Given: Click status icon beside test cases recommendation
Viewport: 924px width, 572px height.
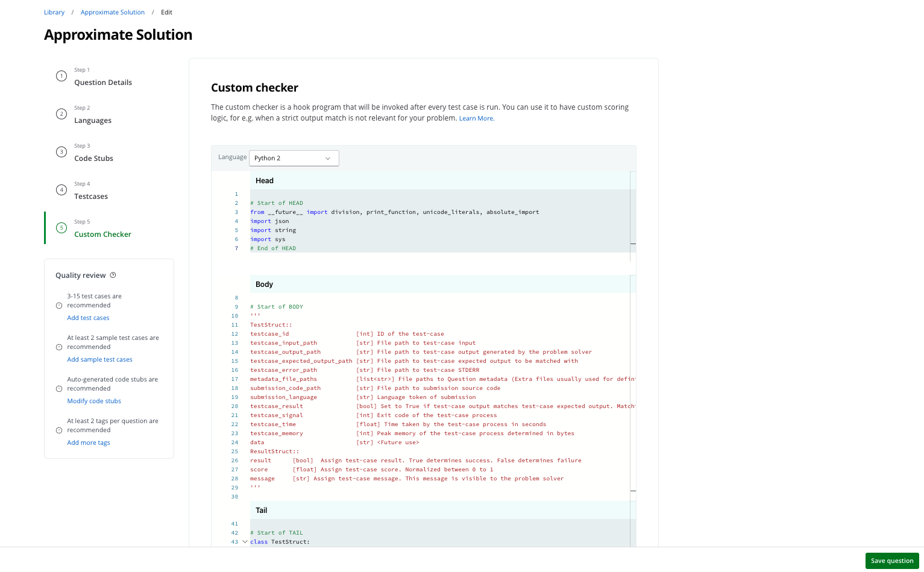Looking at the screenshot, I should (59, 306).
